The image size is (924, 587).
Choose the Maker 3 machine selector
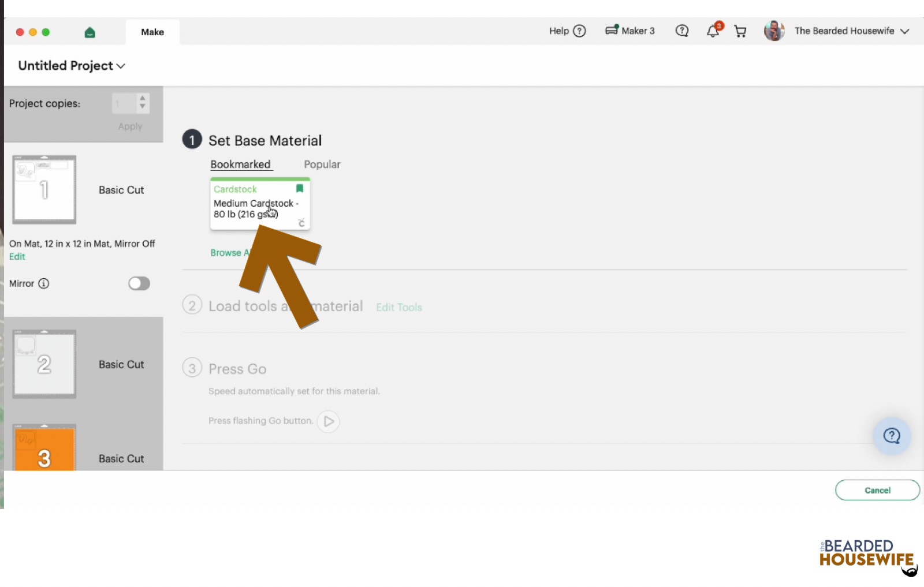pos(629,31)
